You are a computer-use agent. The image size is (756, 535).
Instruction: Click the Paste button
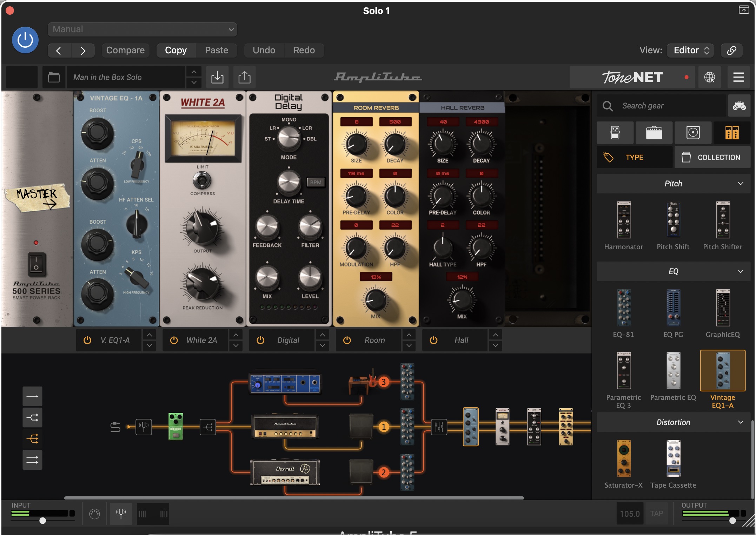(x=217, y=50)
